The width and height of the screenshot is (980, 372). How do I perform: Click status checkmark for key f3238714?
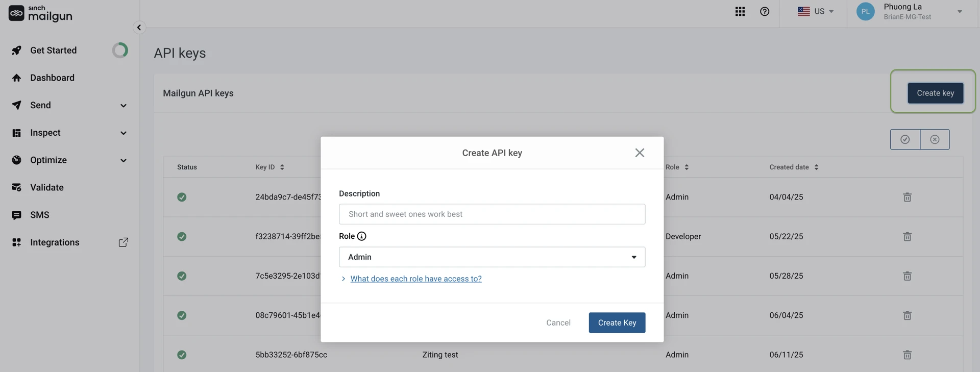tap(182, 236)
